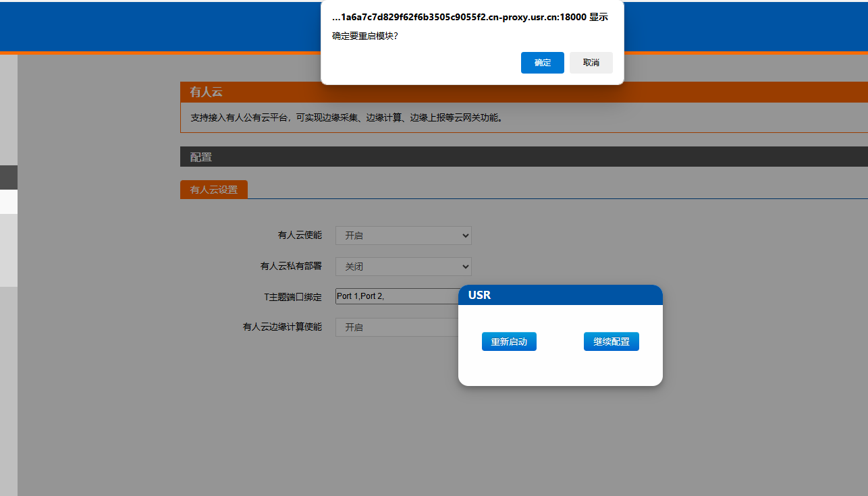Choose 继续配置 in the USR popup
This screenshot has height=496, width=868.
(x=611, y=341)
